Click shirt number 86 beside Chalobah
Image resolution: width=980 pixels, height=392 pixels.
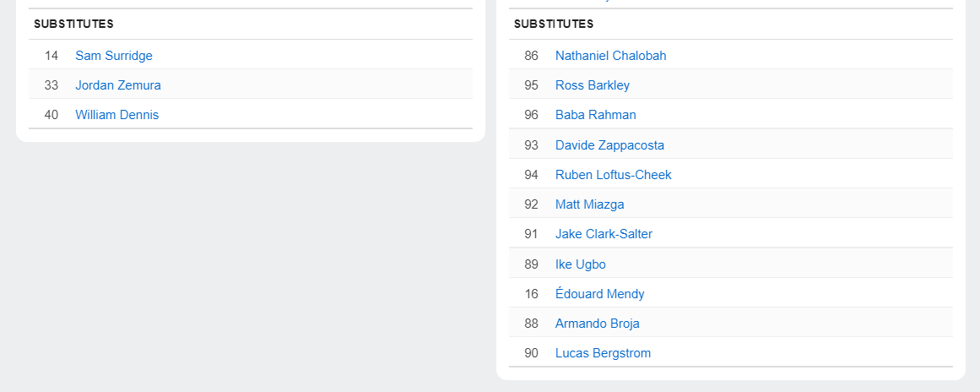(531, 56)
